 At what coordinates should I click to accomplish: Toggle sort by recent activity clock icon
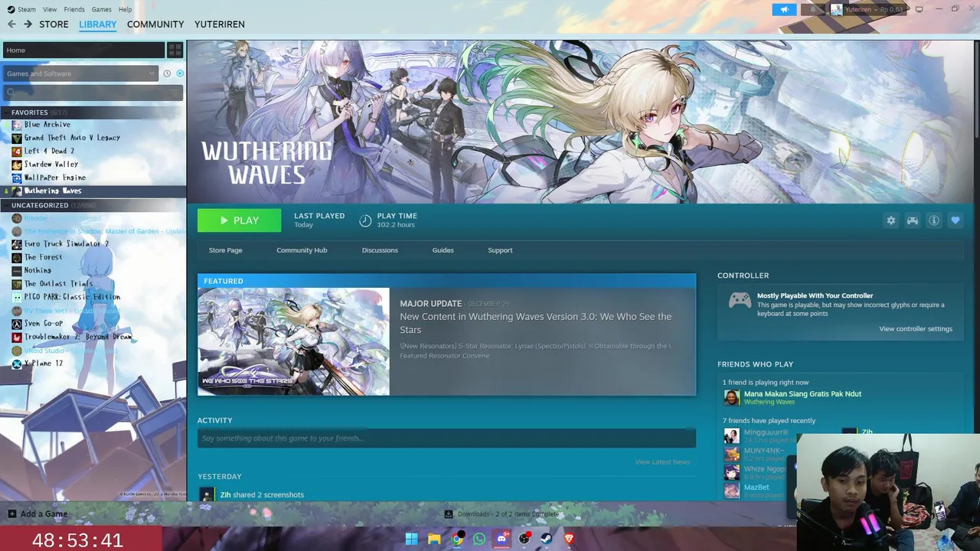tap(167, 73)
